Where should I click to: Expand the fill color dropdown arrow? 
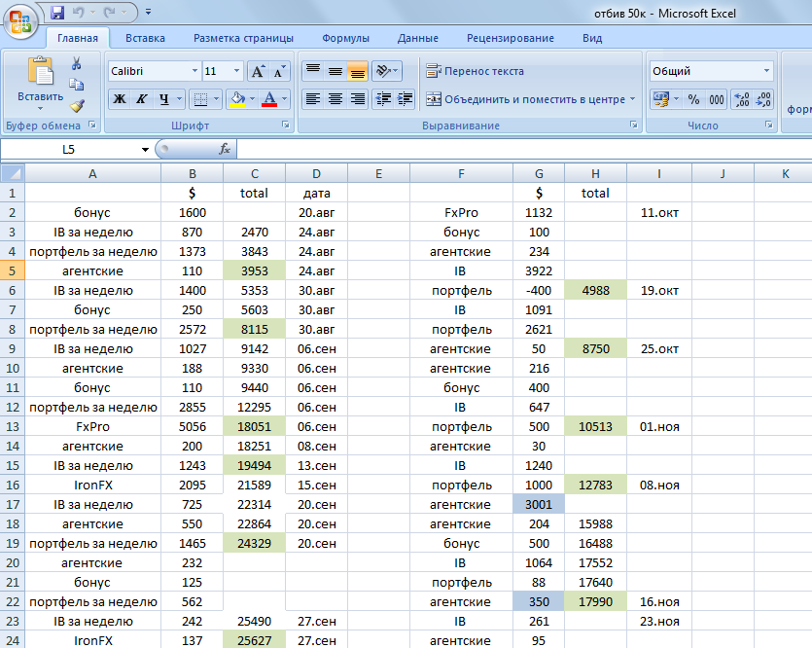pyautogui.click(x=252, y=99)
